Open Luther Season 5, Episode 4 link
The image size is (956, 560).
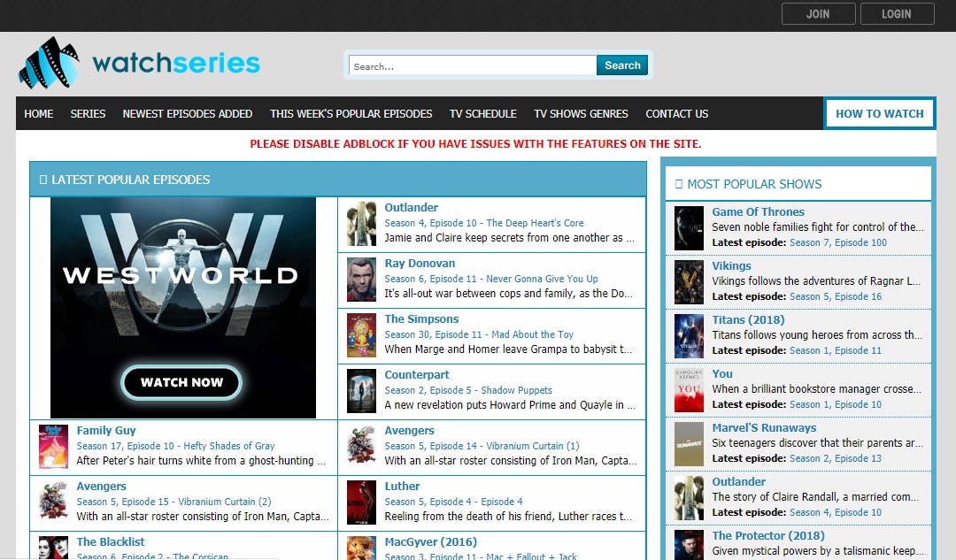click(x=453, y=502)
